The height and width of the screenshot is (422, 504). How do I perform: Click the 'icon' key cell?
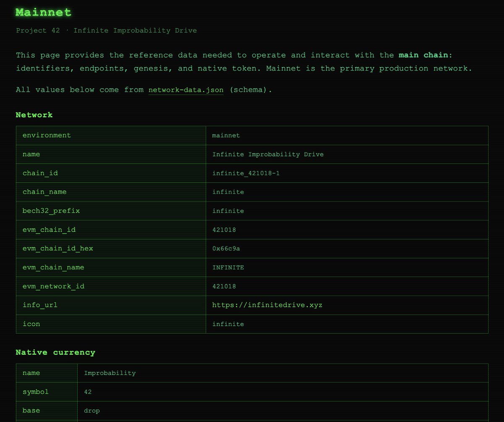click(111, 324)
